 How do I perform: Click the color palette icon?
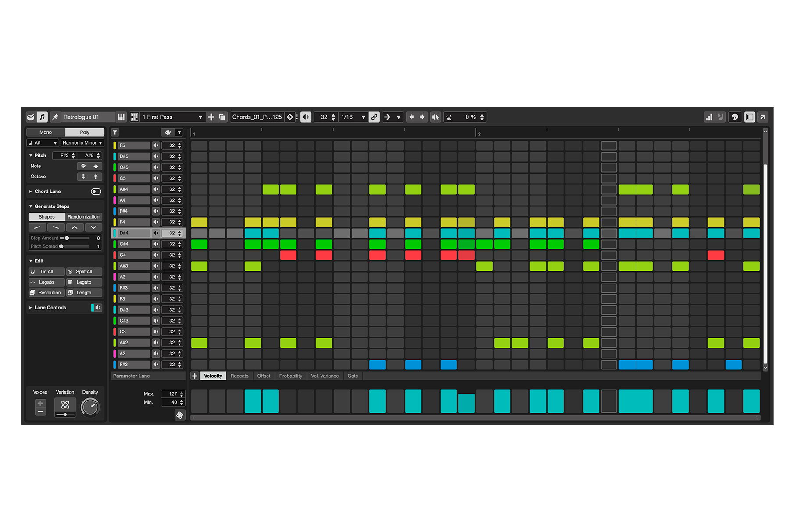click(x=735, y=117)
